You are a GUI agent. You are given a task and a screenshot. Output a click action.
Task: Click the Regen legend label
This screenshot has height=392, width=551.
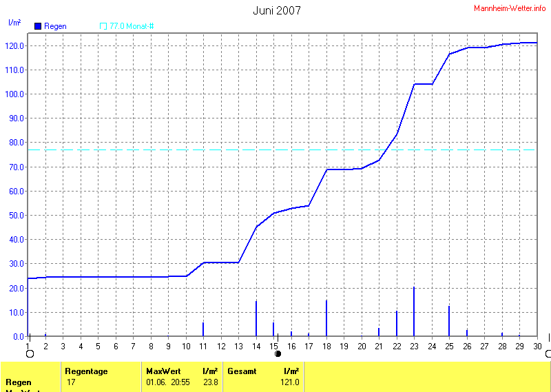55,26
